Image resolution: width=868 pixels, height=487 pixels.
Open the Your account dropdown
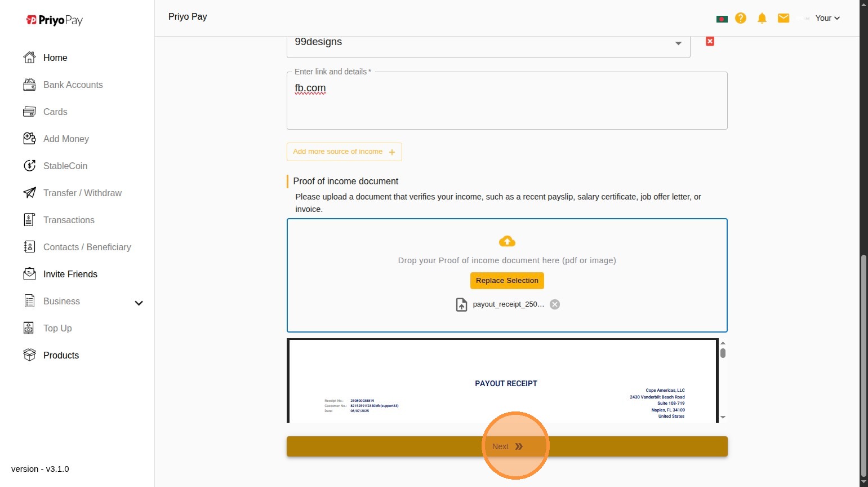tap(827, 18)
